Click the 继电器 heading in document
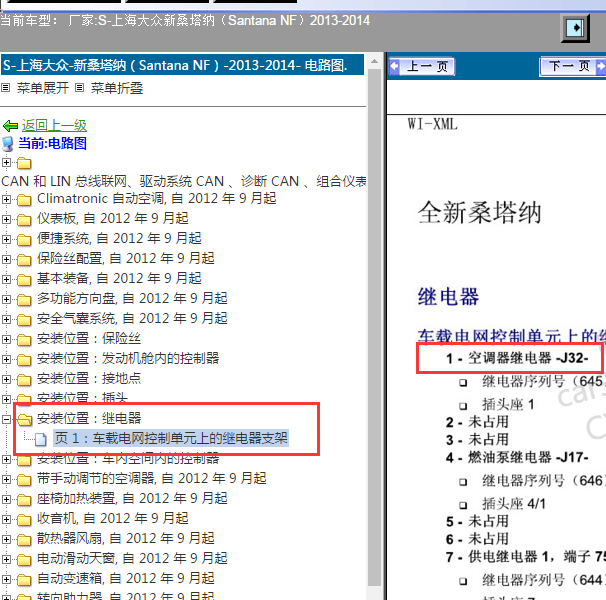 pos(448,297)
